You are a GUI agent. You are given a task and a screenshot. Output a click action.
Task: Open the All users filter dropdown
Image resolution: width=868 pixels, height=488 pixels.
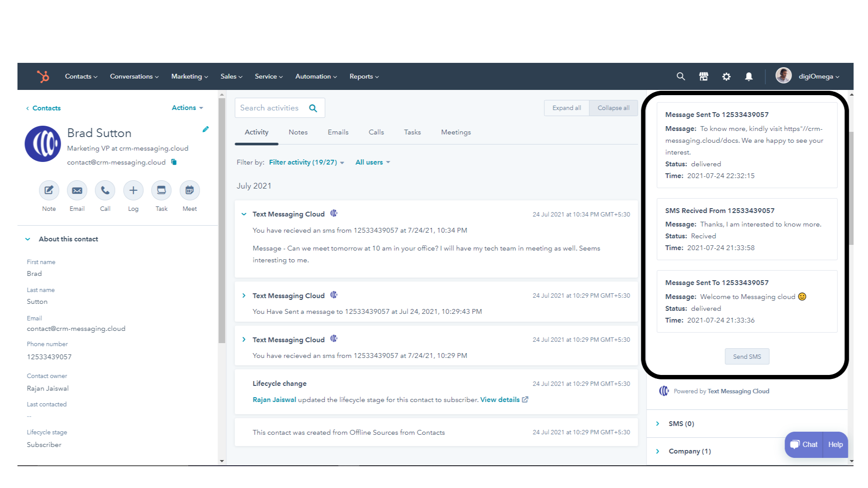[373, 162]
